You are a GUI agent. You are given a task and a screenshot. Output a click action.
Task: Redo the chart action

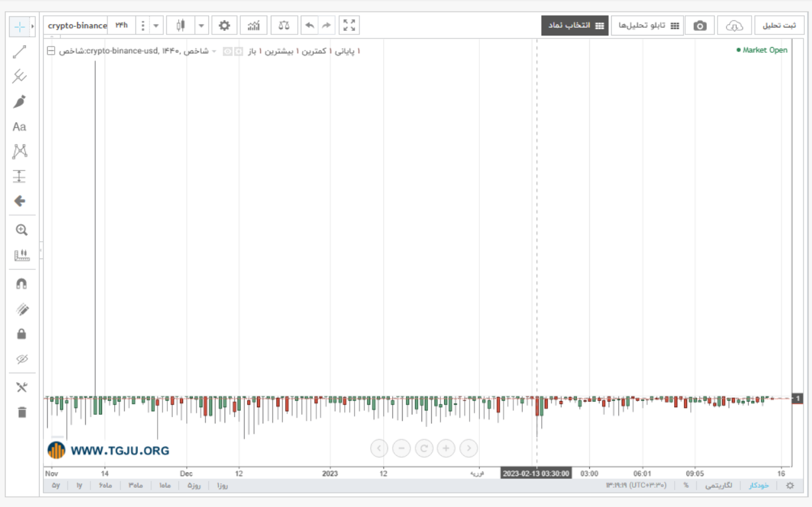(x=327, y=25)
